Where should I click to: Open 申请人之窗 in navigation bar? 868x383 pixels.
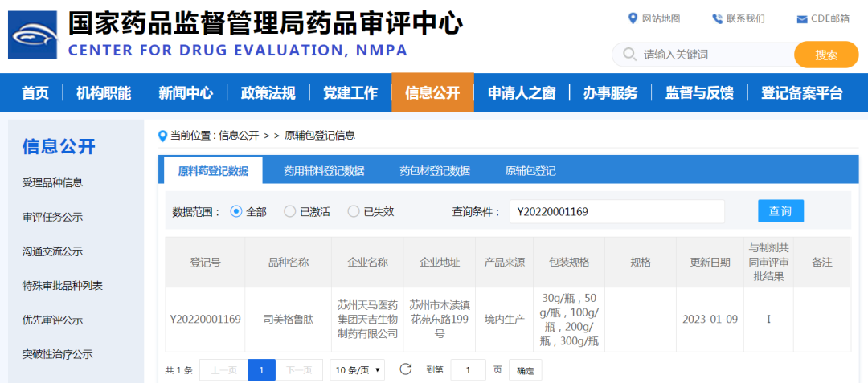click(521, 92)
